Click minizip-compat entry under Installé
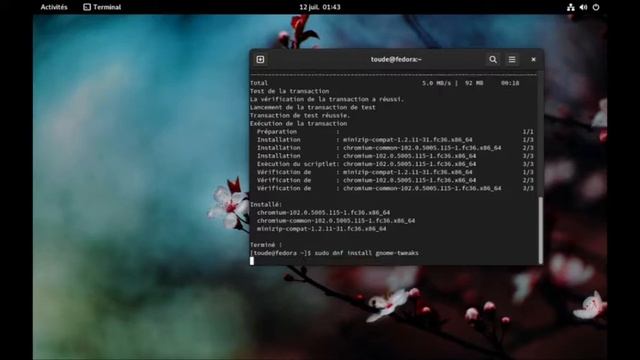This screenshot has height=360, width=640. pos(321,229)
